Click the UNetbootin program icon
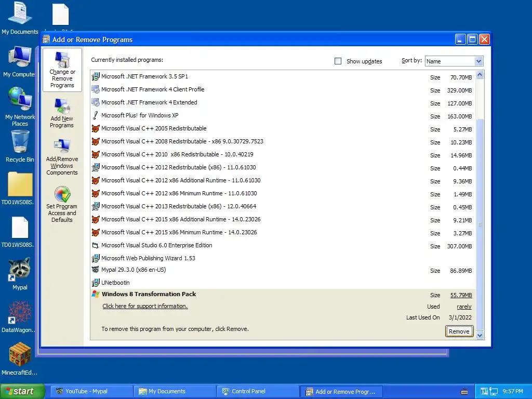 (x=96, y=283)
